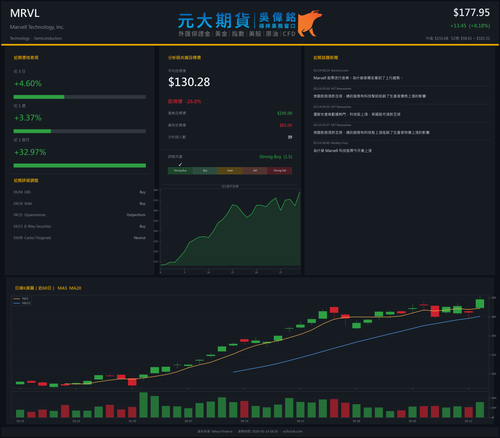Select the current price $177.95

click(471, 13)
